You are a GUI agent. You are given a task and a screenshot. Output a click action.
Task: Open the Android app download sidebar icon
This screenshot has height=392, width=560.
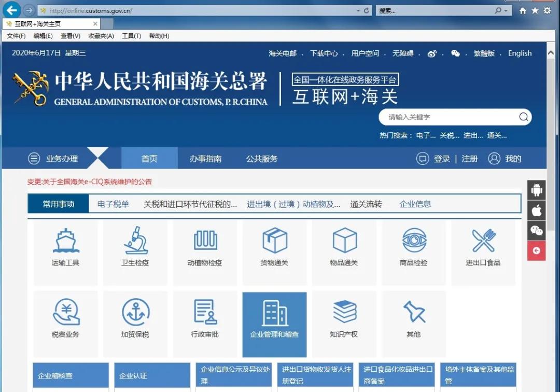coord(537,190)
